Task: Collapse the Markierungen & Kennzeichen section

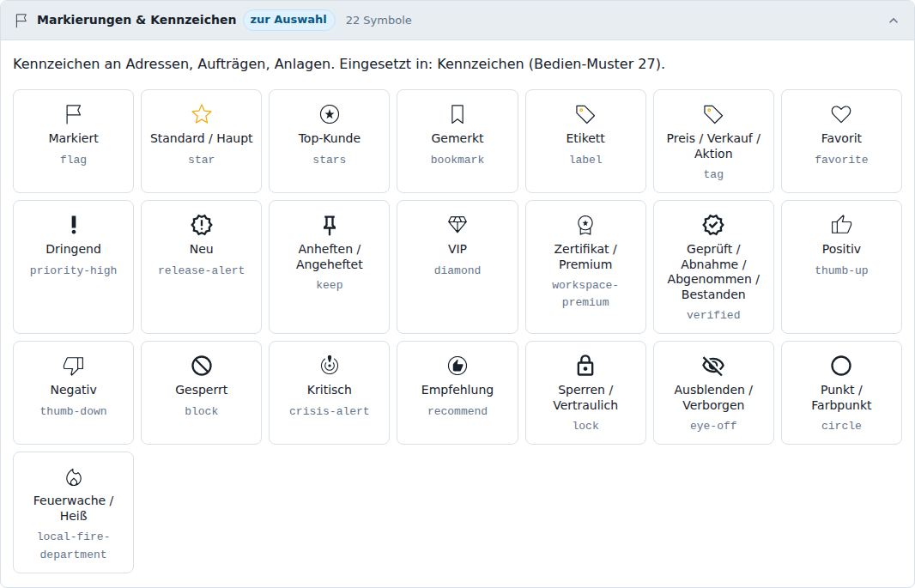Action: point(894,21)
